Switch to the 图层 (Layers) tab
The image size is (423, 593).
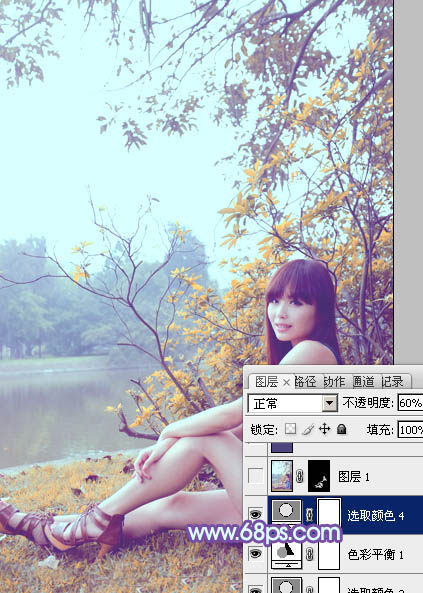pos(266,382)
